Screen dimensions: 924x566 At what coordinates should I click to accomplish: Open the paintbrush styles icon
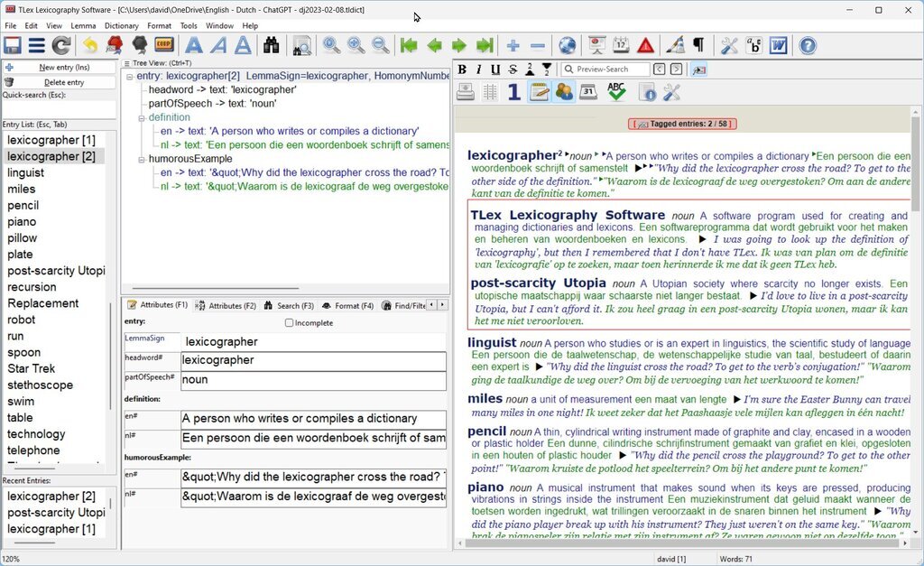(x=675, y=45)
